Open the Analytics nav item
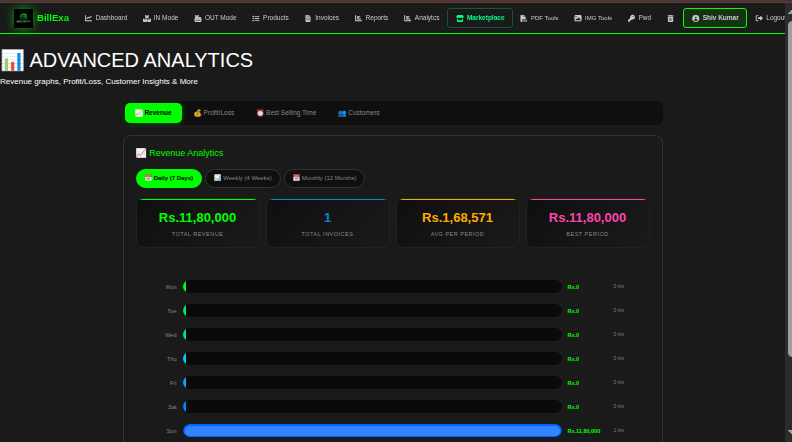 click(x=421, y=18)
